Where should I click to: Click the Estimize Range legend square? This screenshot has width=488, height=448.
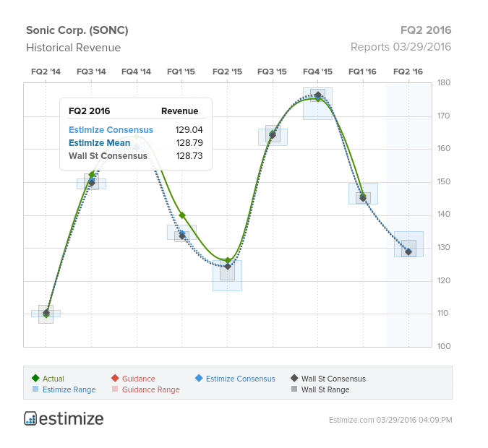point(35,389)
